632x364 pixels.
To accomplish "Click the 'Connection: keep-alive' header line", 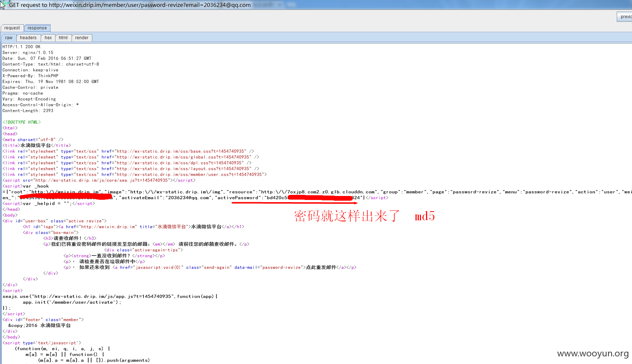I will pos(30,70).
